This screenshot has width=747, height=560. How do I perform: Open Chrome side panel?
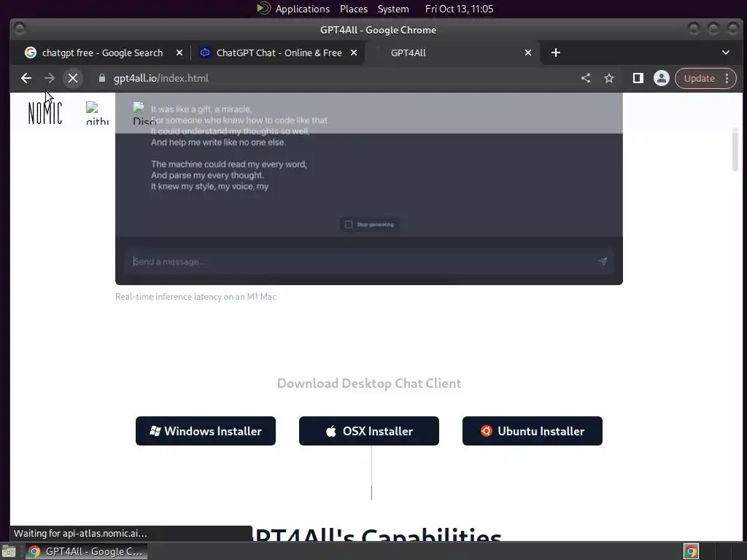pyautogui.click(x=638, y=78)
